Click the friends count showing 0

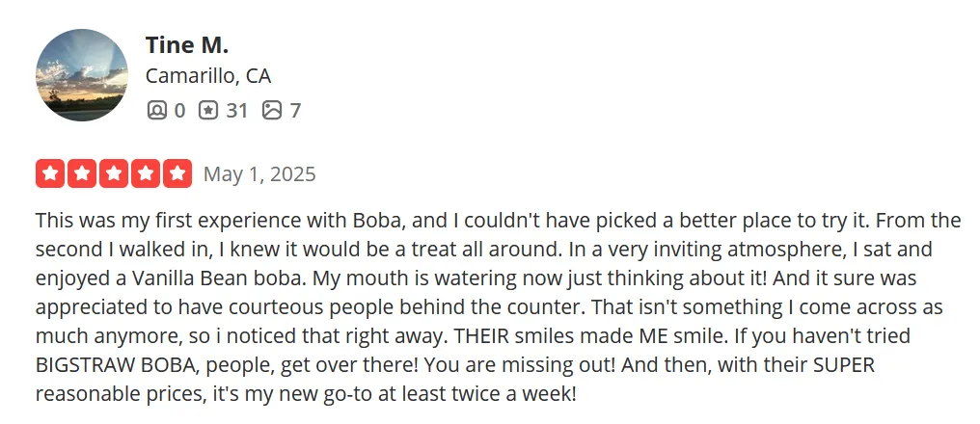tap(179, 111)
